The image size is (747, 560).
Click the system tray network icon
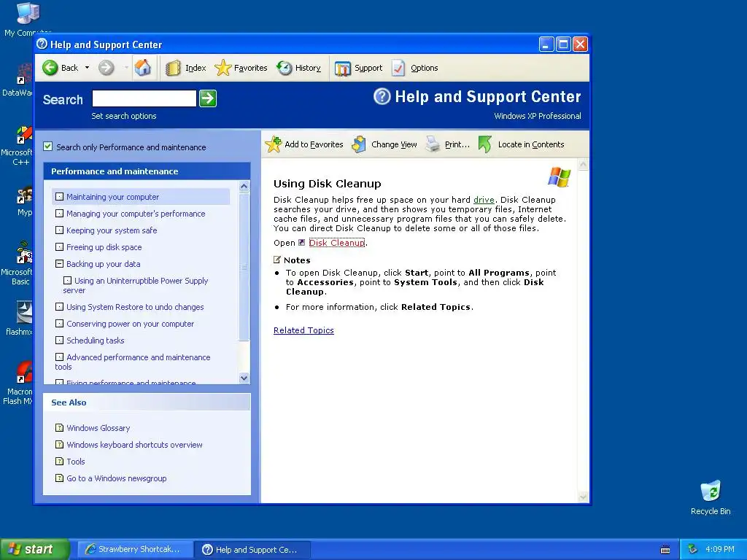point(693,549)
